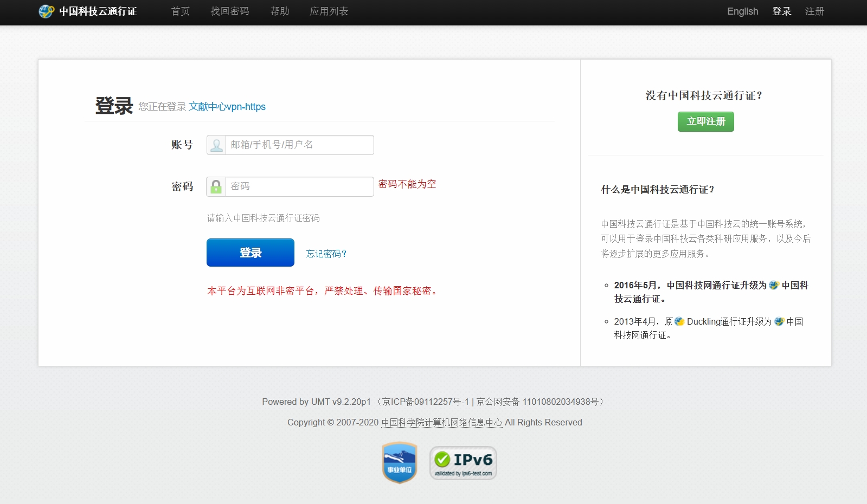Open the 文献中心vpn-https link

coord(227,107)
